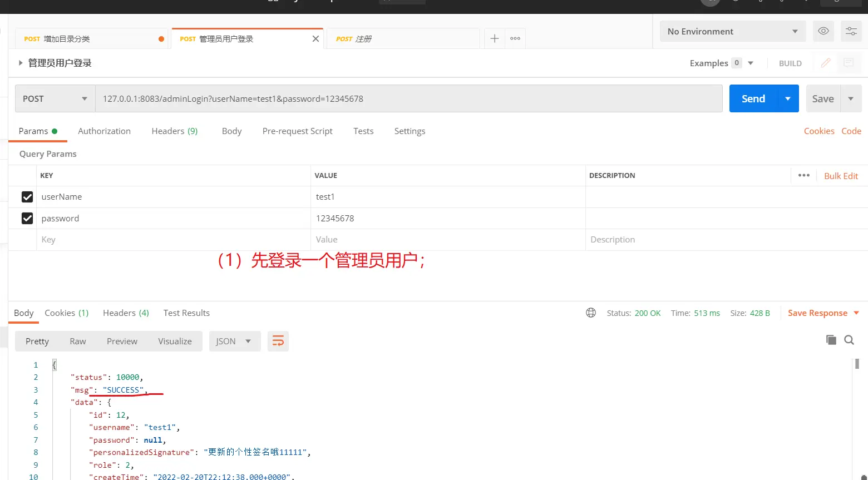Click the blue Send button
This screenshot has width=868, height=480.
[753, 98]
